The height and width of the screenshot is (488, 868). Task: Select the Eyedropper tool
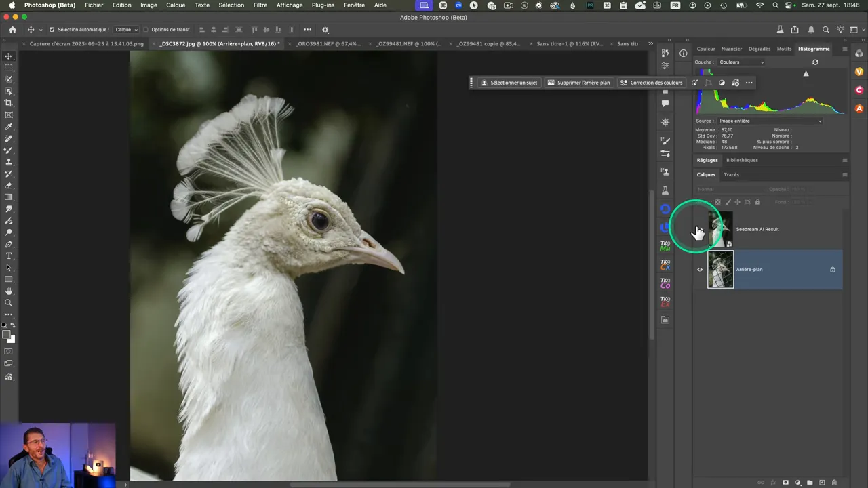point(9,127)
